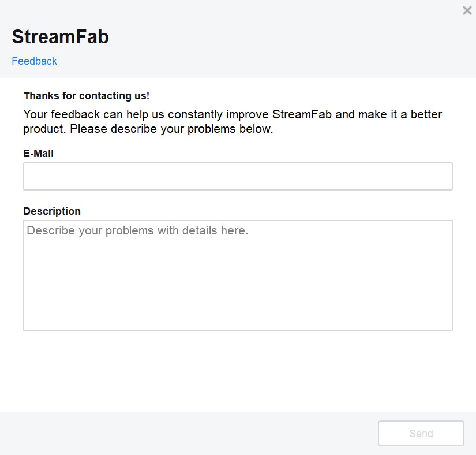Click into the Description text area
The height and width of the screenshot is (455, 476).
tap(238, 275)
